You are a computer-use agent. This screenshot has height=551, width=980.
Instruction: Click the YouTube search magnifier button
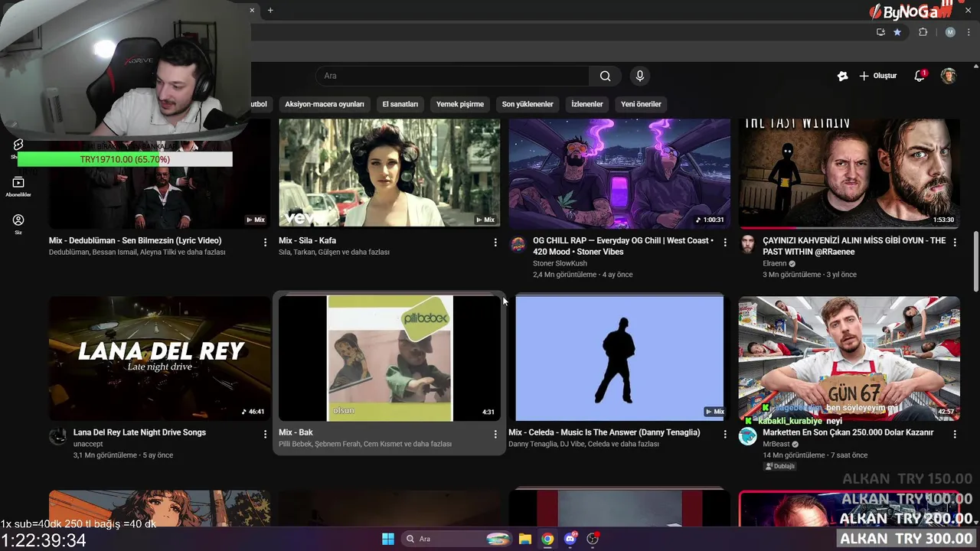[605, 76]
